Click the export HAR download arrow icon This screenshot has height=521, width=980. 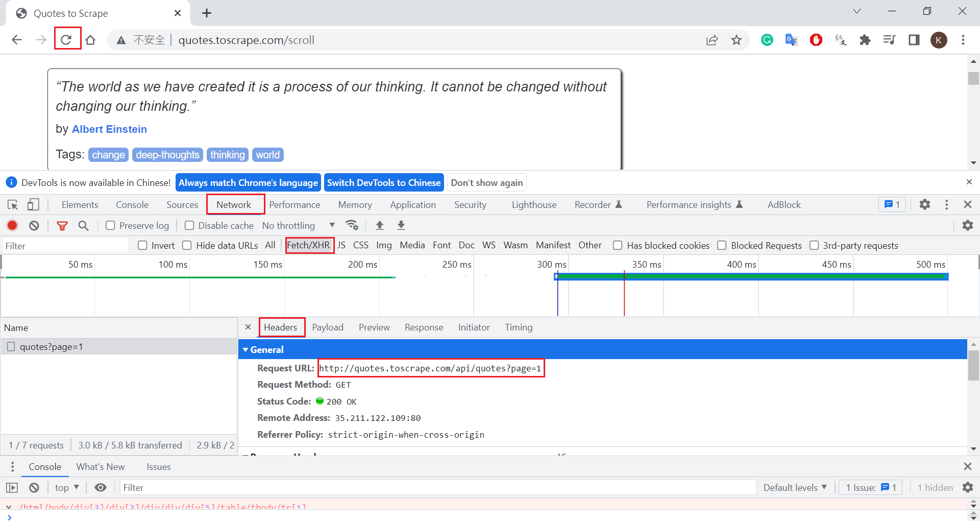(x=401, y=225)
